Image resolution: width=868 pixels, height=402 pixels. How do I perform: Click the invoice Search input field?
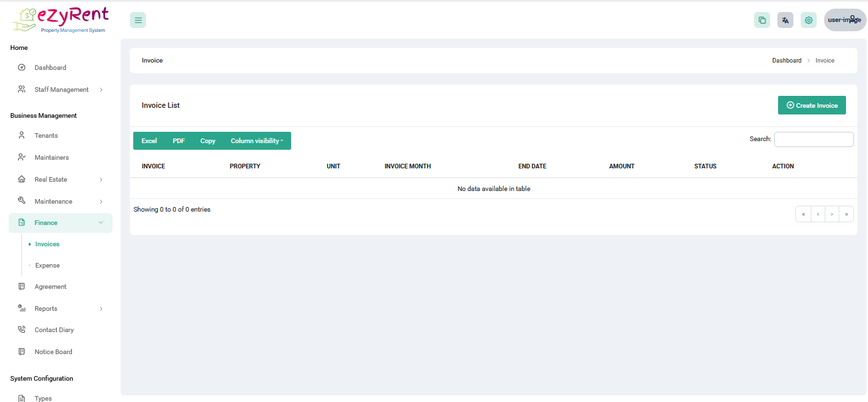pos(813,139)
